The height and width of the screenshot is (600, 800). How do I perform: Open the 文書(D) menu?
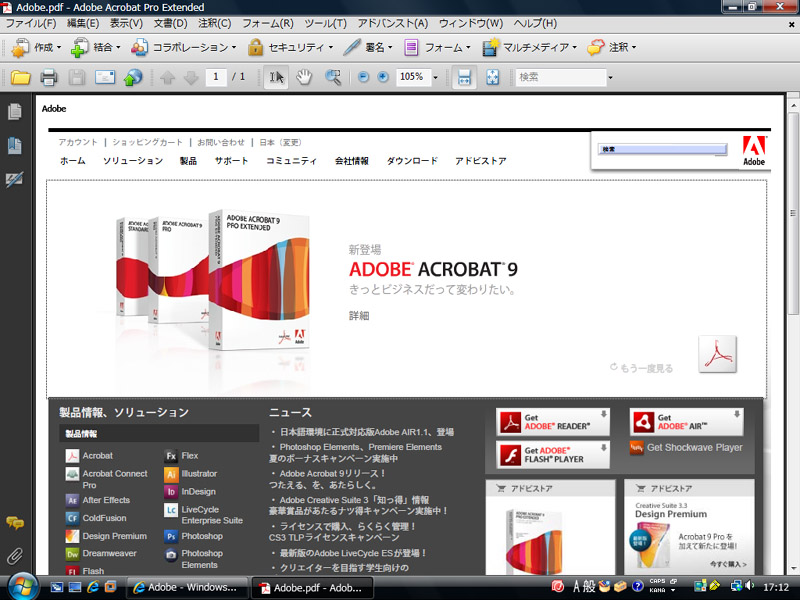tap(171, 23)
